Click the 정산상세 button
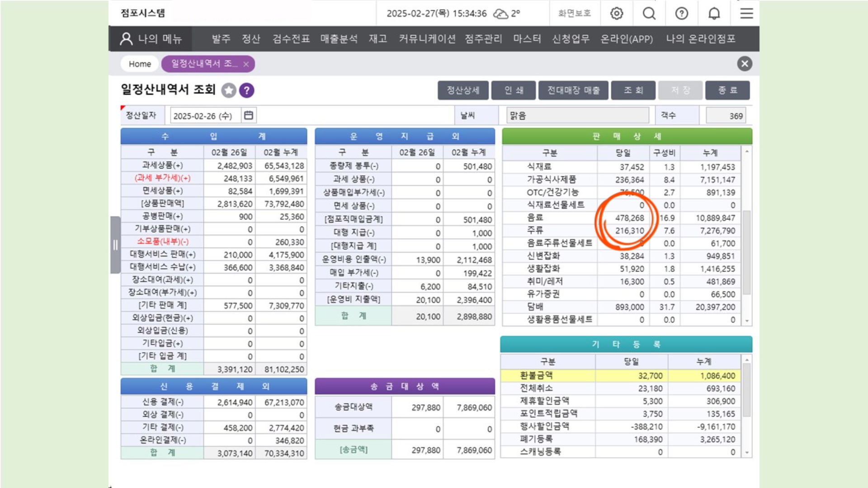868x488 pixels. [x=463, y=90]
